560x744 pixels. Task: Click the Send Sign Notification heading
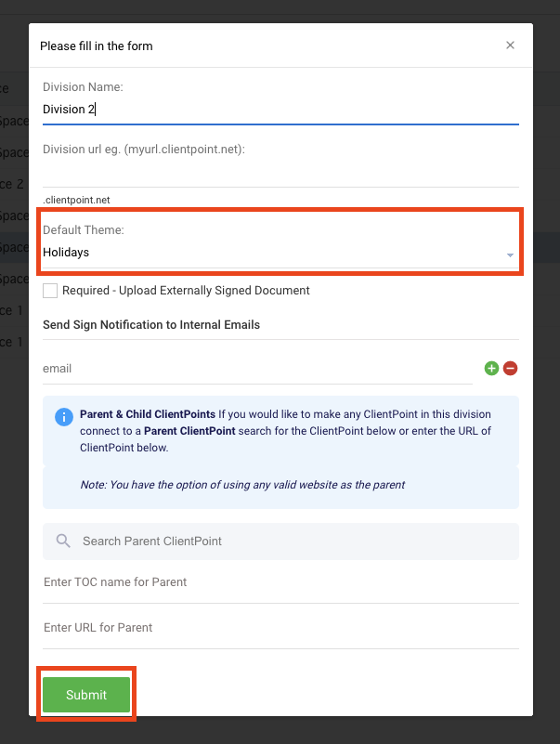pos(151,325)
